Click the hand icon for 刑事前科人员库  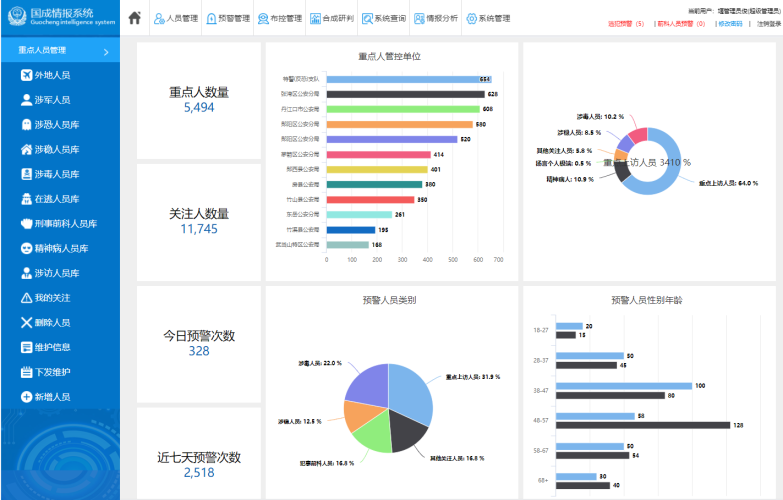point(27,224)
